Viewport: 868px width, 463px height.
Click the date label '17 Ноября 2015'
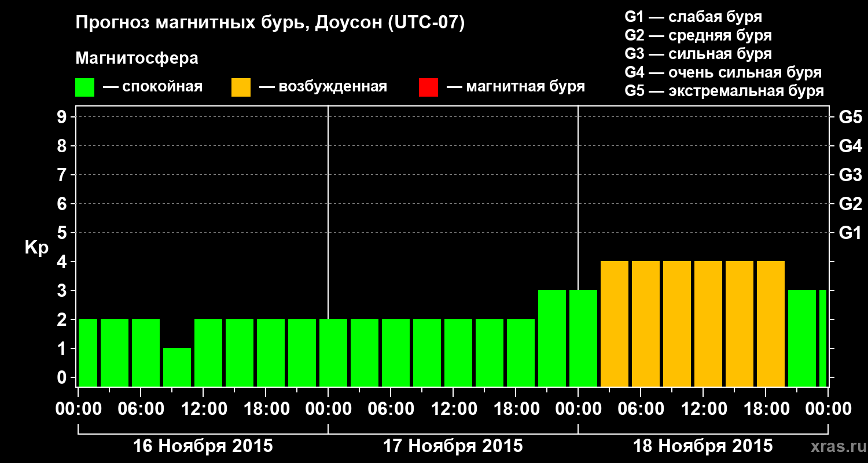pos(453,446)
